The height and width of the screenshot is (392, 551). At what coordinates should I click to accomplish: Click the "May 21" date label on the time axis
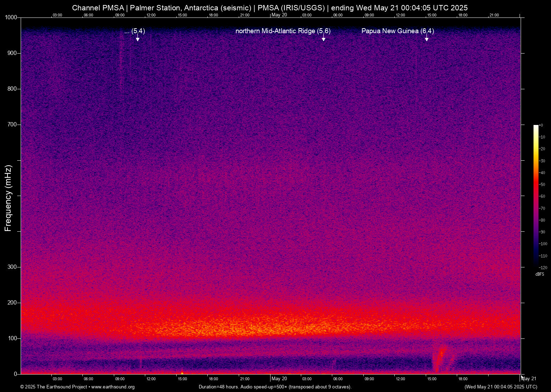529,379
